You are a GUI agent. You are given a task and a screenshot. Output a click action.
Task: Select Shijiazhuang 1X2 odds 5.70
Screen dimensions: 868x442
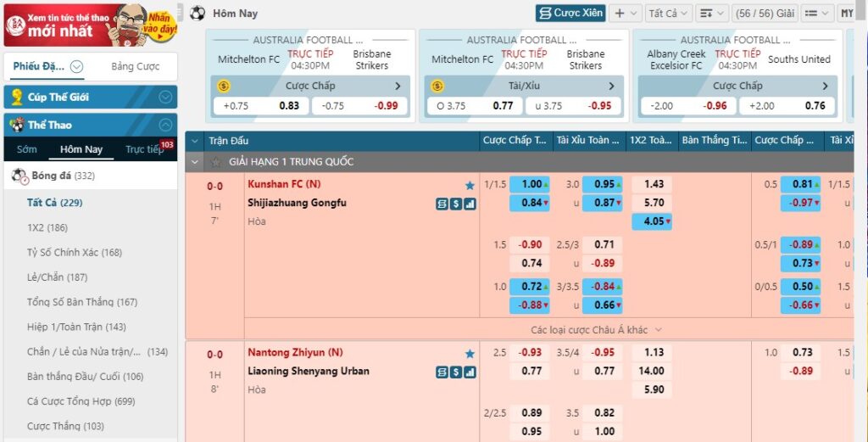[652, 203]
